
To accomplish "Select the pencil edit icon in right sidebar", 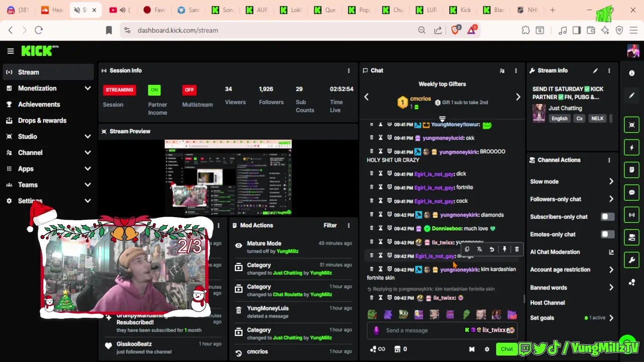I will click(632, 95).
